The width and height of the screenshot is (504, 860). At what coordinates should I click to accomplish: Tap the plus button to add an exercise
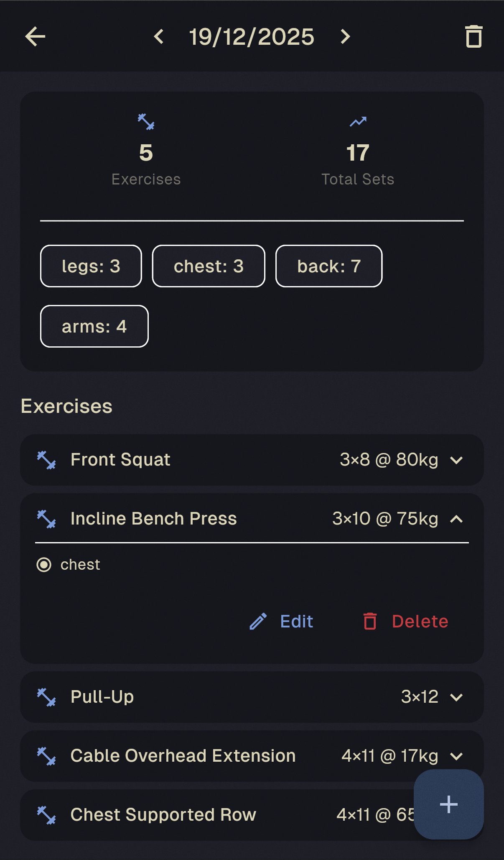[448, 804]
